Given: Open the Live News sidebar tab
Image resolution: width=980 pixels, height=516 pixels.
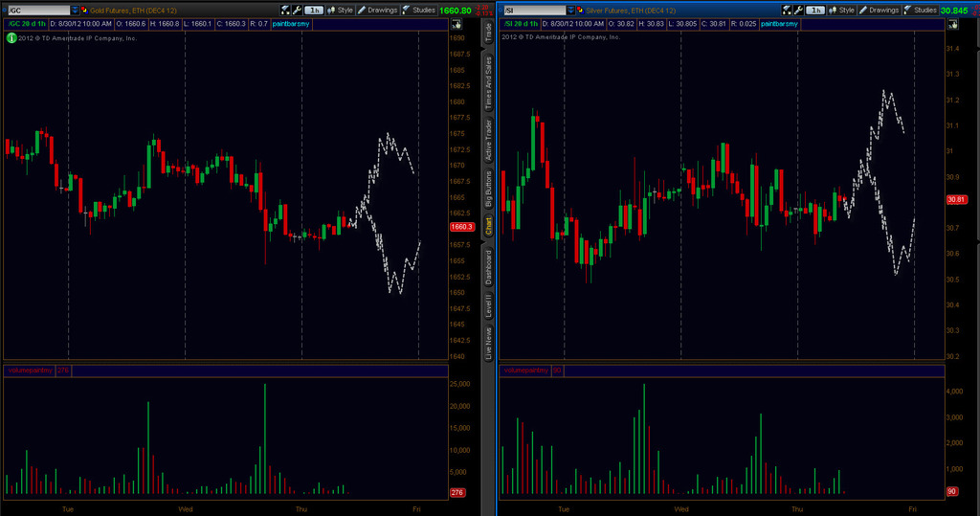Looking at the screenshot, I should coord(488,344).
